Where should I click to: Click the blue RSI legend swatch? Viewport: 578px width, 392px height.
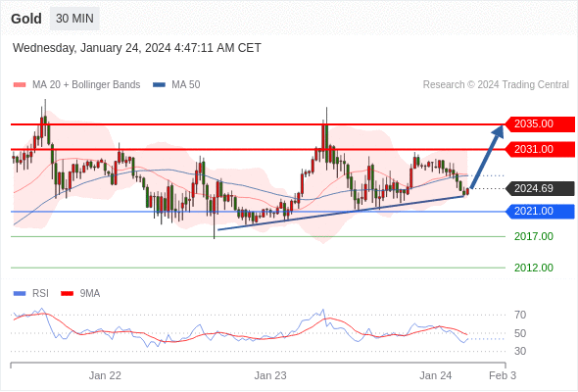[x=20, y=294]
